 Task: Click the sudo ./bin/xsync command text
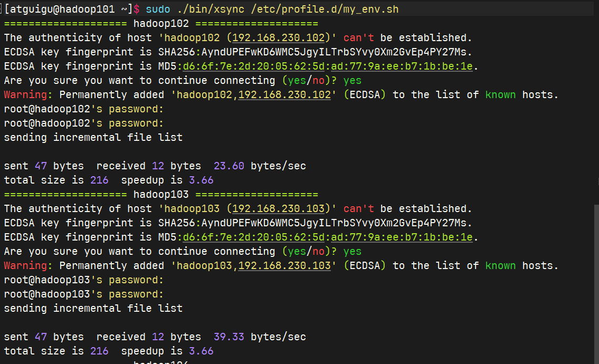click(195, 9)
